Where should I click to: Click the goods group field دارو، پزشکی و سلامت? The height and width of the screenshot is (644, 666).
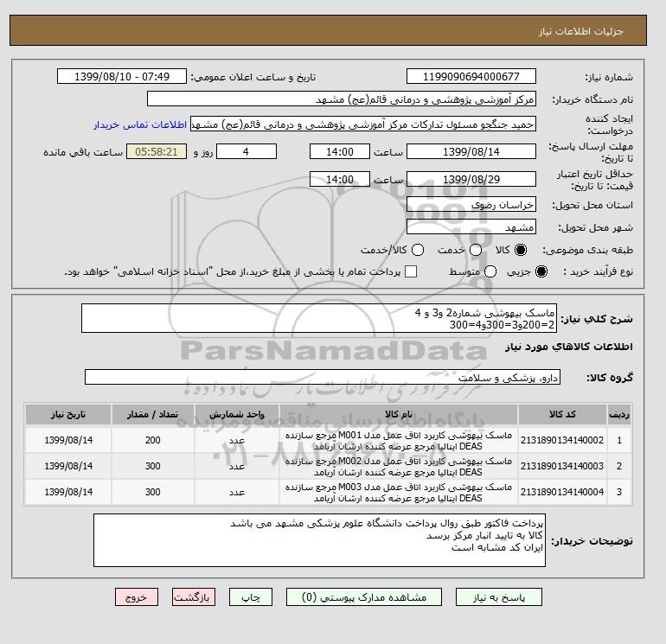(x=323, y=378)
